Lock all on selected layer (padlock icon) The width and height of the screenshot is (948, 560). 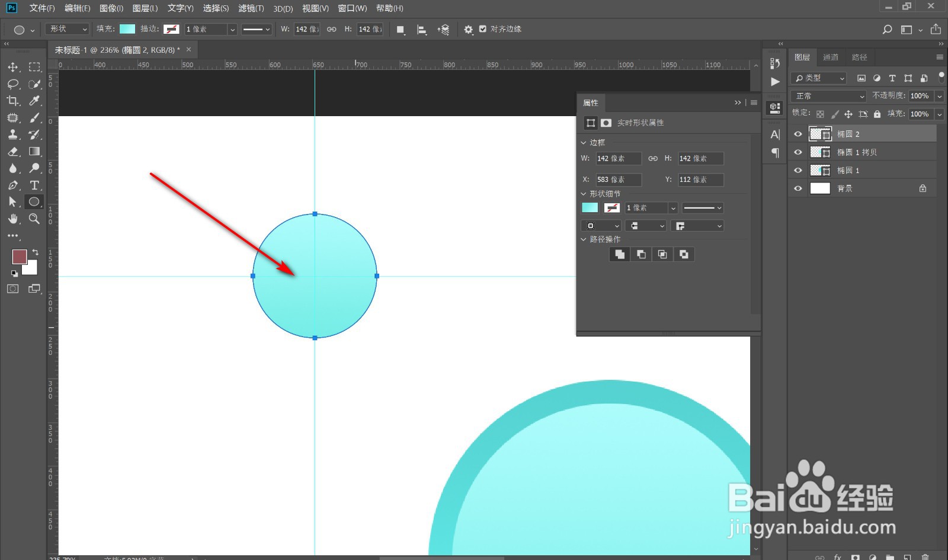877,114
